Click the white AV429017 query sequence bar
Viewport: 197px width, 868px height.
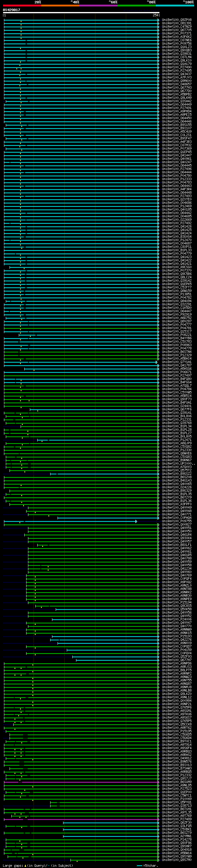click(81, 12)
